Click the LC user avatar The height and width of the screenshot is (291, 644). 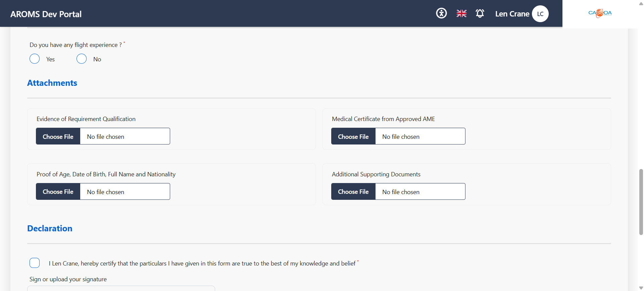540,14
